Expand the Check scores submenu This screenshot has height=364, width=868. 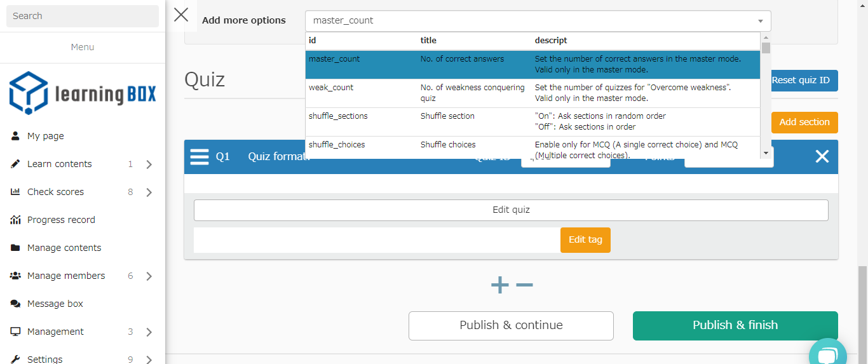[x=149, y=192]
